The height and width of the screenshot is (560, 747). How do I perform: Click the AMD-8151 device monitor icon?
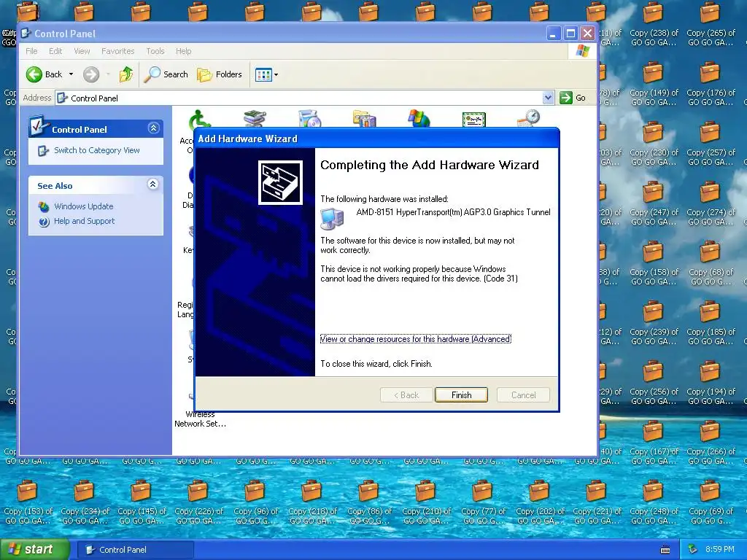tap(332, 219)
